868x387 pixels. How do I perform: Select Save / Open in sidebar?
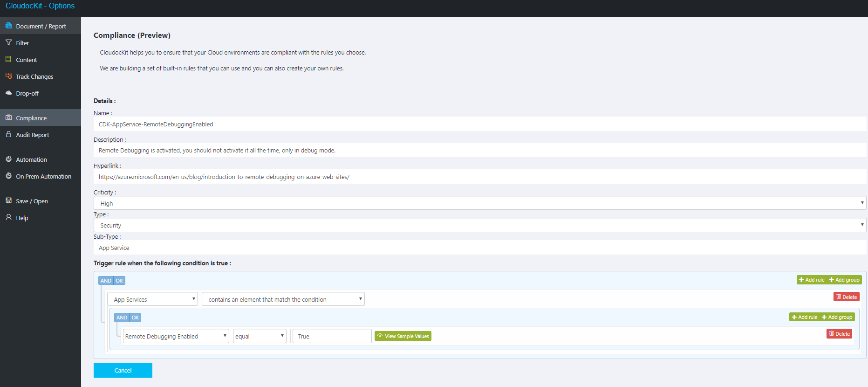[41, 201]
